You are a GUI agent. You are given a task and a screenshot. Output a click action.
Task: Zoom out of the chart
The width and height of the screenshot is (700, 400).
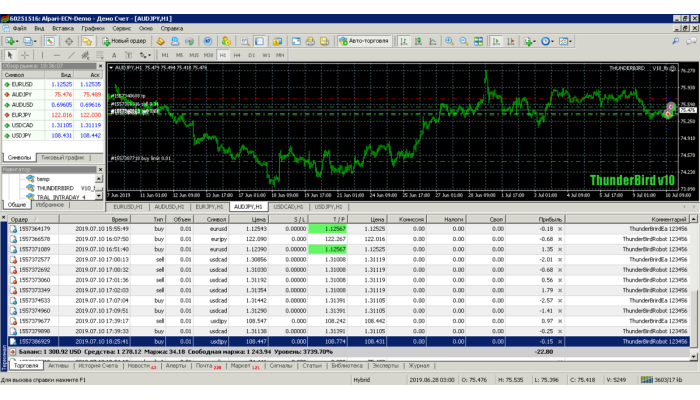462,41
